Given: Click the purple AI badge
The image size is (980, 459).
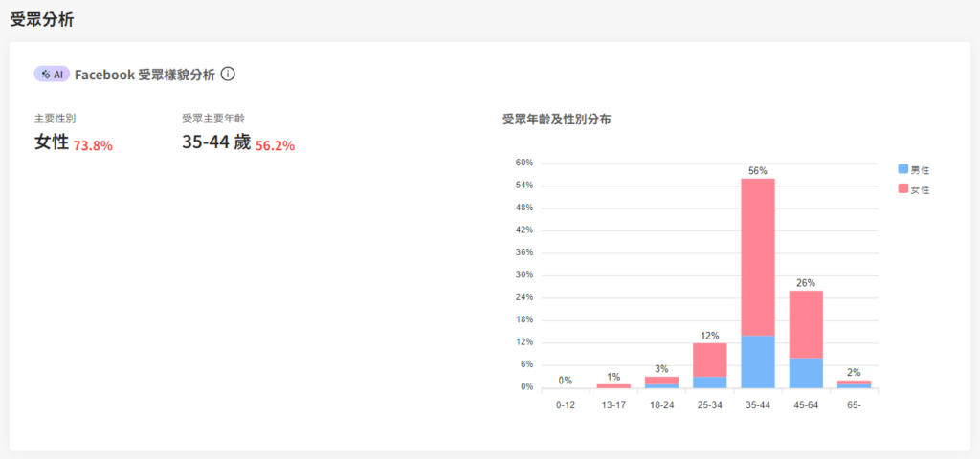Looking at the screenshot, I should [52, 74].
